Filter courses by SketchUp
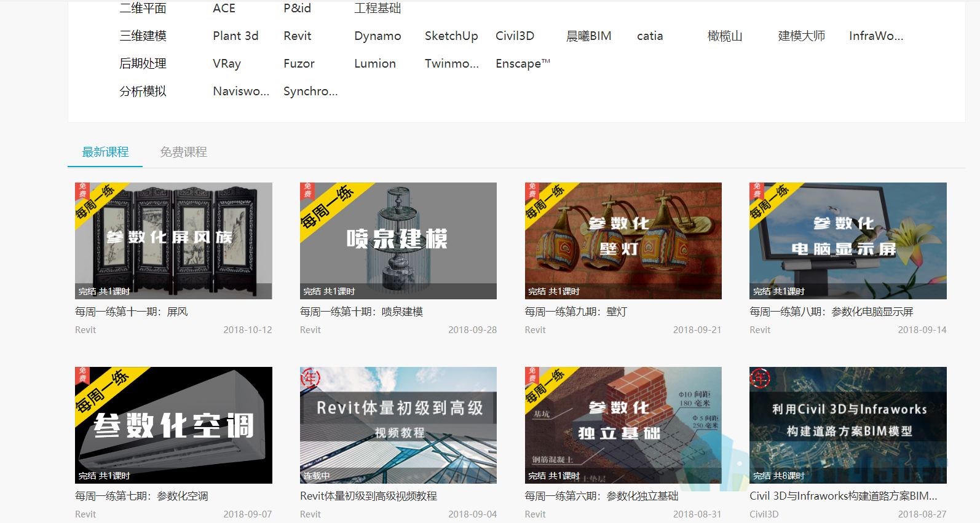 (x=451, y=36)
